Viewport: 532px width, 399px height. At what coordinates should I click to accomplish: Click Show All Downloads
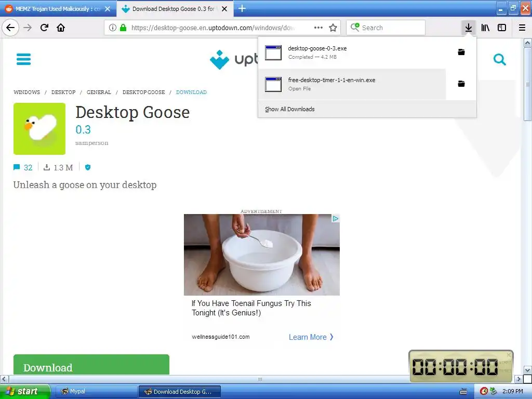pos(290,109)
